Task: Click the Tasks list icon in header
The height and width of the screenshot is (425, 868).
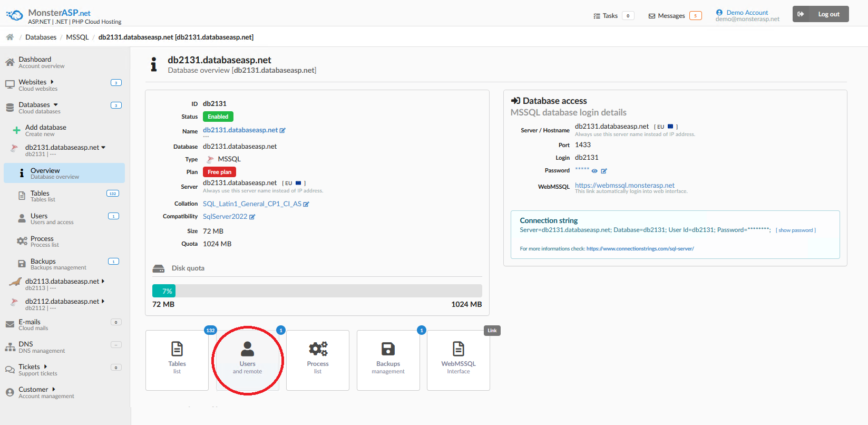Action: [597, 16]
